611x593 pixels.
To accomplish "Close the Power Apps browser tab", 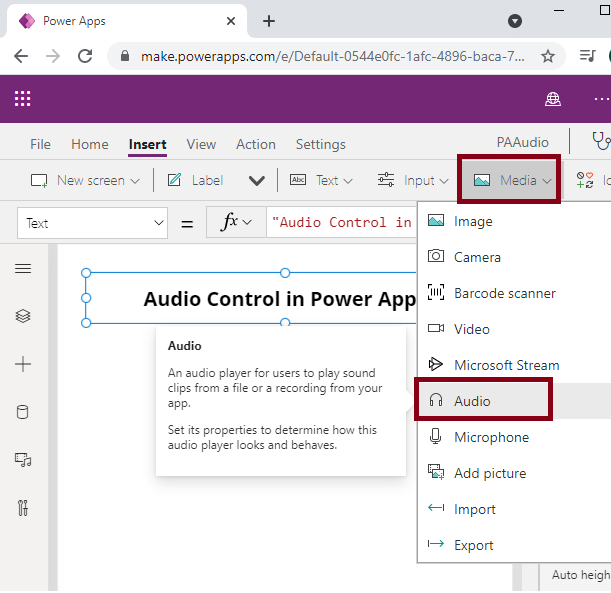I will pyautogui.click(x=231, y=21).
